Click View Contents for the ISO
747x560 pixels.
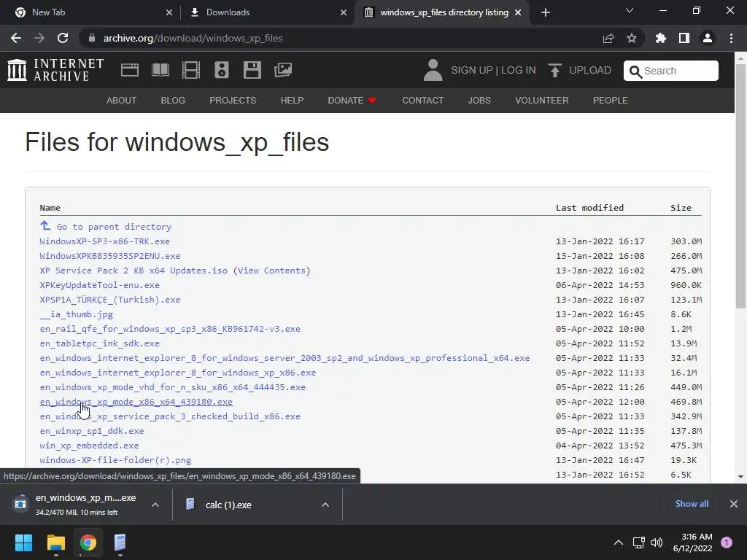pos(271,271)
